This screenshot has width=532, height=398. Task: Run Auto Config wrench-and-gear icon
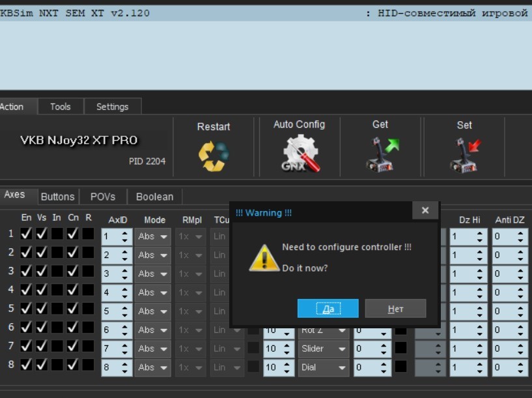[300, 153]
